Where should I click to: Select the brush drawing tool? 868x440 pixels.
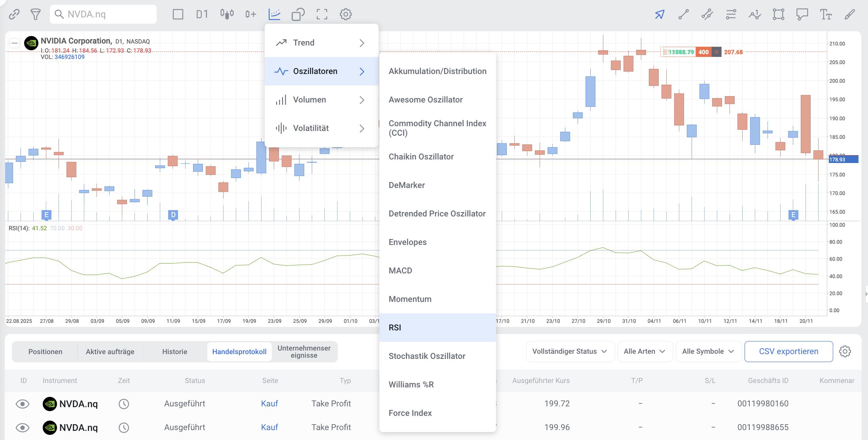point(849,15)
